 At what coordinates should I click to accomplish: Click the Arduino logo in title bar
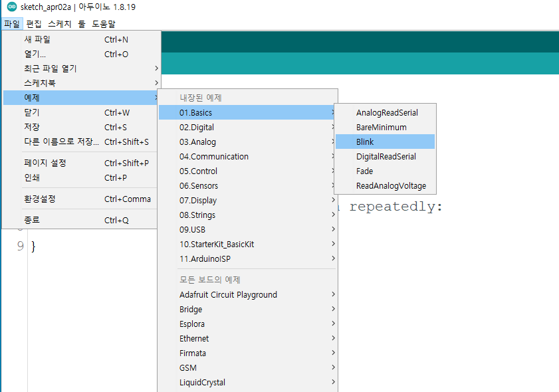tap(12, 7)
